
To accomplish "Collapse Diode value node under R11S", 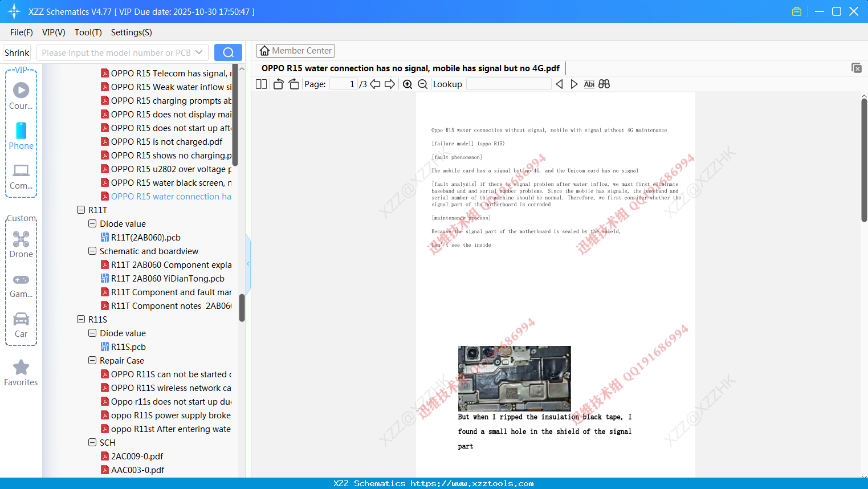I will [92, 333].
